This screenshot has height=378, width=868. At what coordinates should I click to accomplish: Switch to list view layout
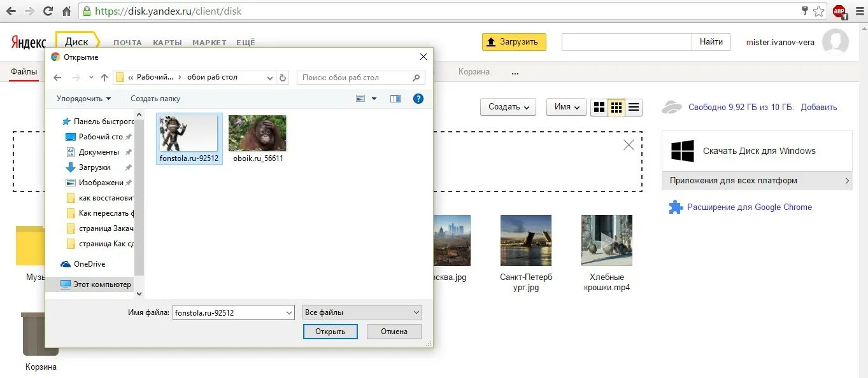tap(634, 108)
